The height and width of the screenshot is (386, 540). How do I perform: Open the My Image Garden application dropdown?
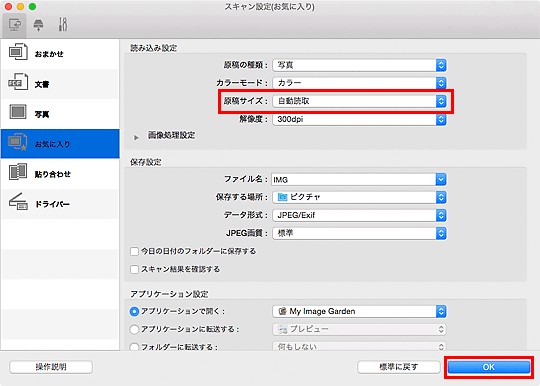pyautogui.click(x=360, y=311)
